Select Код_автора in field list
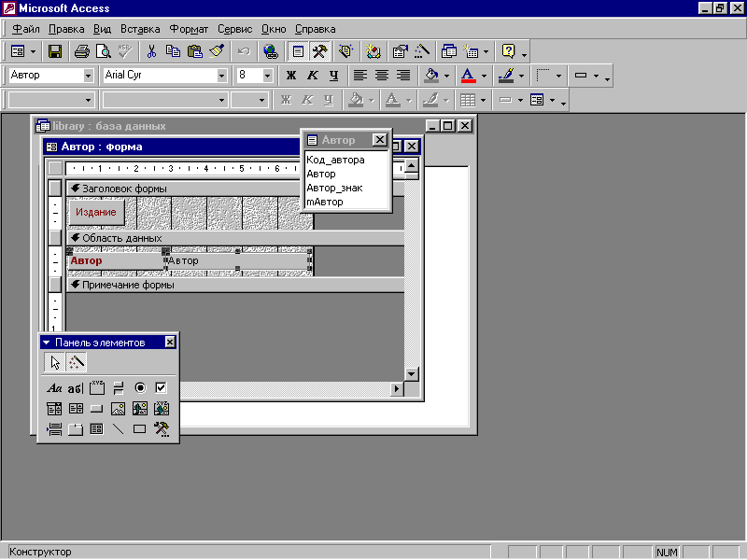 coord(335,160)
